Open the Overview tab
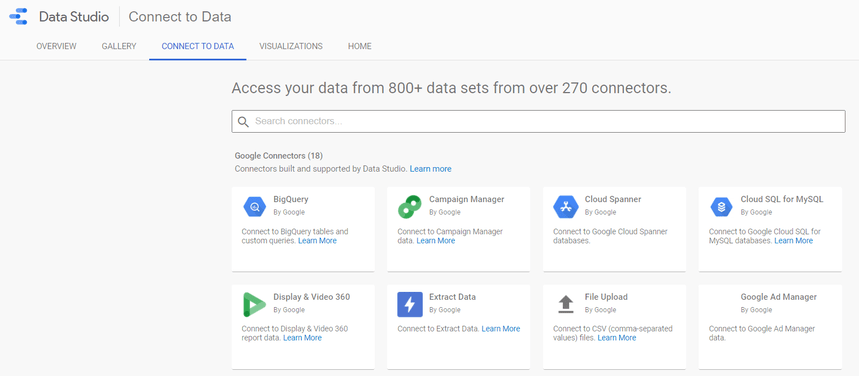The width and height of the screenshot is (859, 376). pos(56,46)
